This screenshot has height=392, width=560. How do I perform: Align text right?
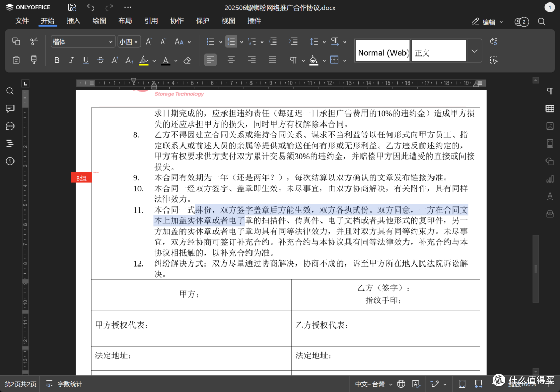(252, 60)
